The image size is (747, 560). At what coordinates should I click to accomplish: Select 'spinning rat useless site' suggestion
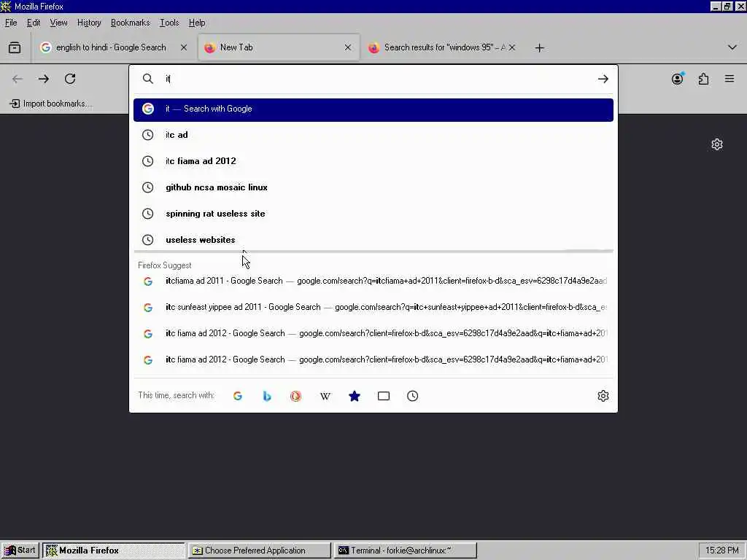pos(373,214)
